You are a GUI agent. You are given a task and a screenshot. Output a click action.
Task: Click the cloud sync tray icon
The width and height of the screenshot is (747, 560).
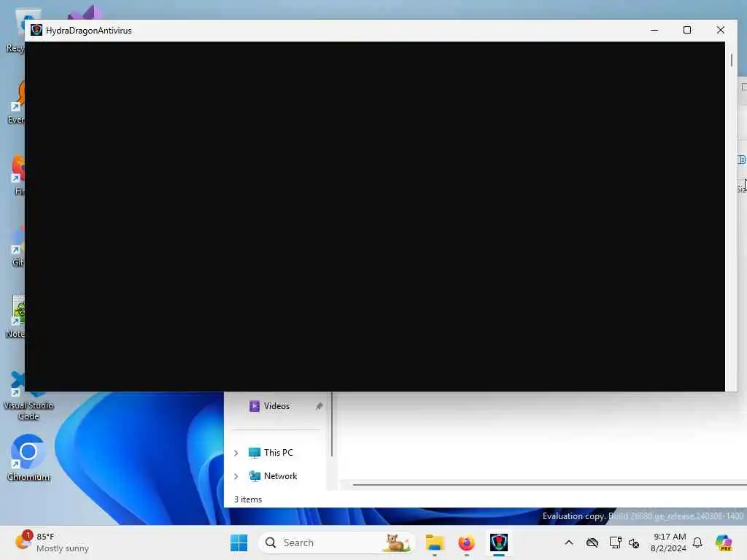click(x=592, y=542)
